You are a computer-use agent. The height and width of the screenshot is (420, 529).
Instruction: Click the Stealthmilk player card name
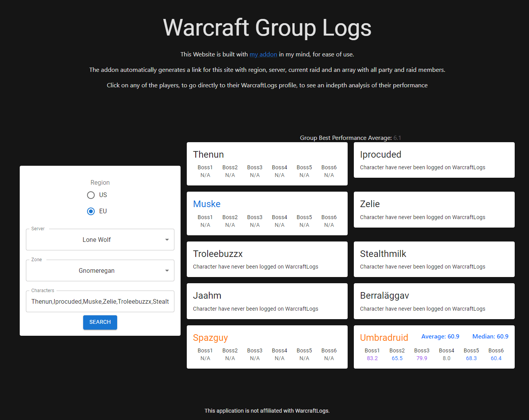point(383,254)
